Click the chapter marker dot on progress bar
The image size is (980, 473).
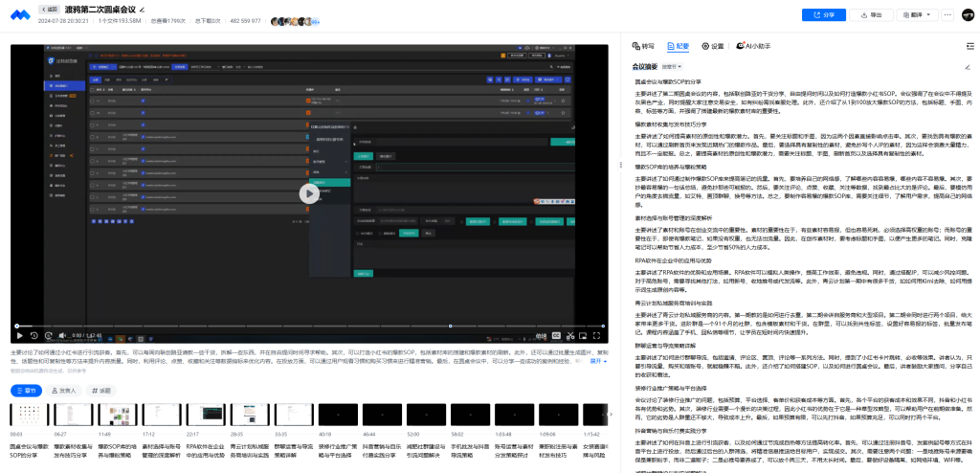coord(450,326)
